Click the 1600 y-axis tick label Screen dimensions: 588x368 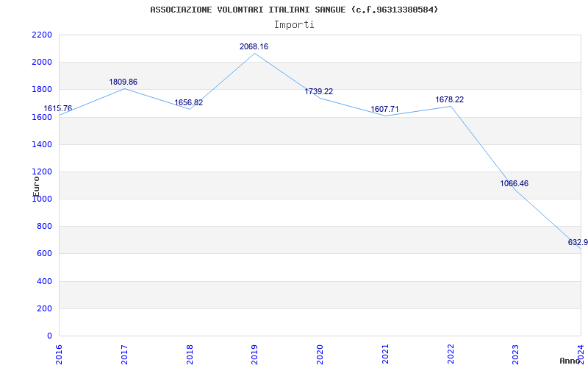[42, 117]
